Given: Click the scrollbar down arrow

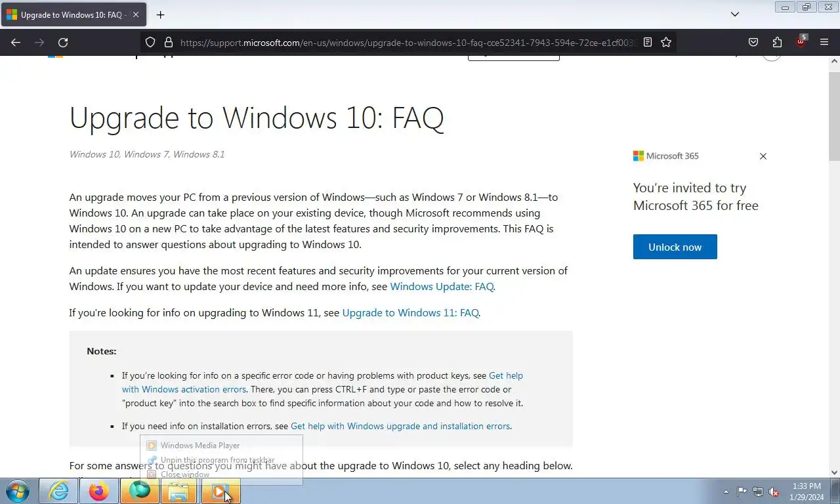Looking at the screenshot, I should [x=834, y=472].
